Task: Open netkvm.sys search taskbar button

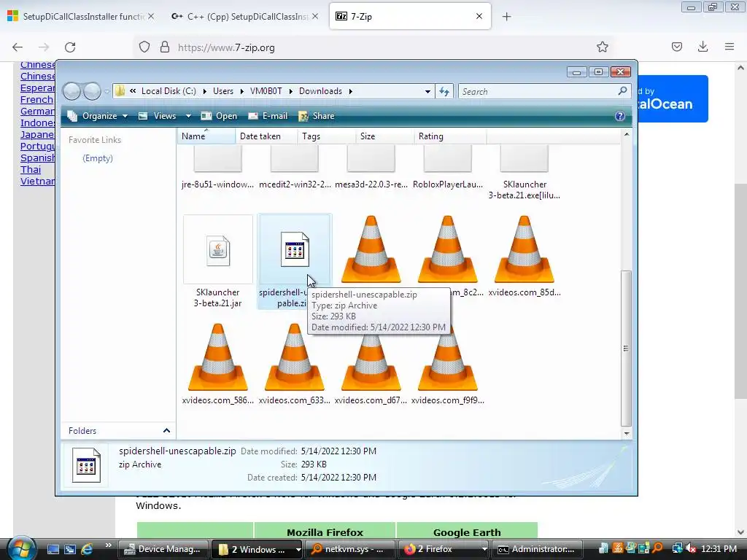Action: click(349, 549)
